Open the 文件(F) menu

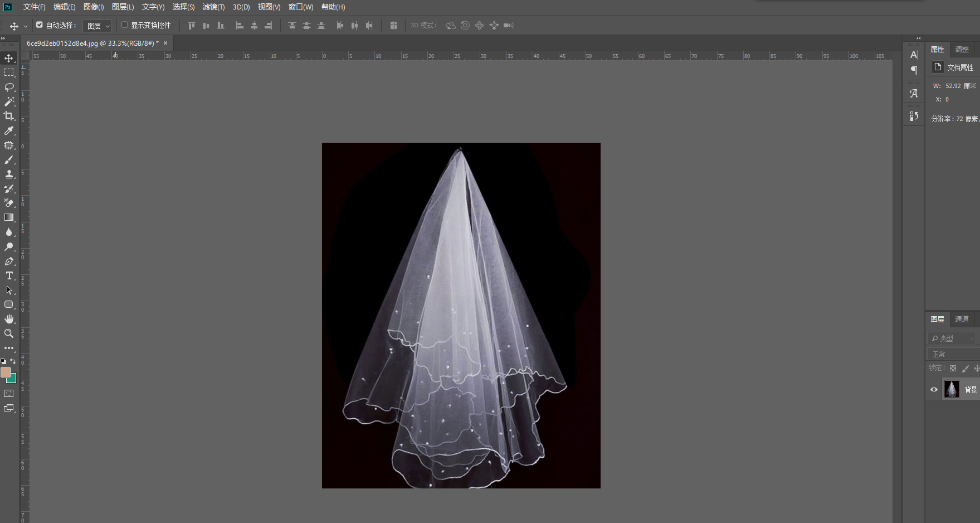(x=34, y=7)
